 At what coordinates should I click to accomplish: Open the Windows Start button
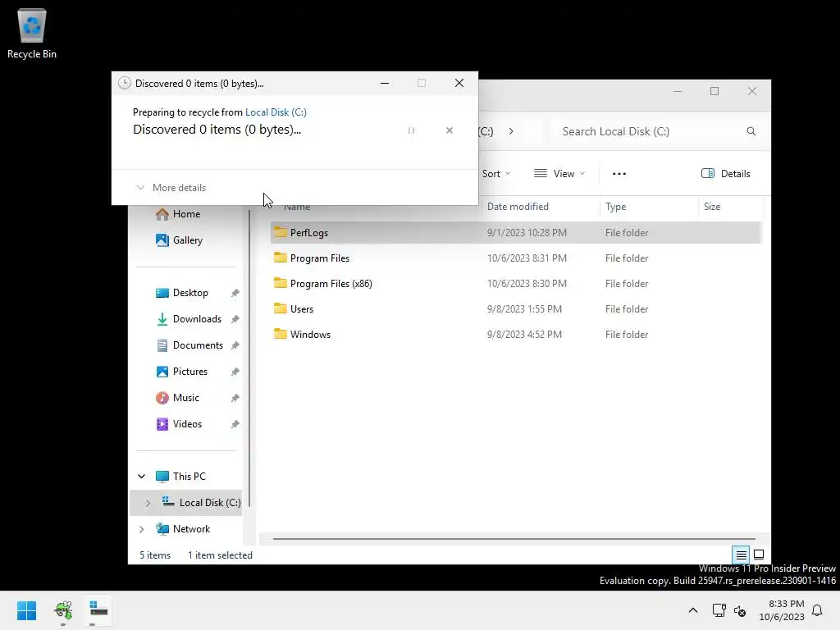point(26,610)
